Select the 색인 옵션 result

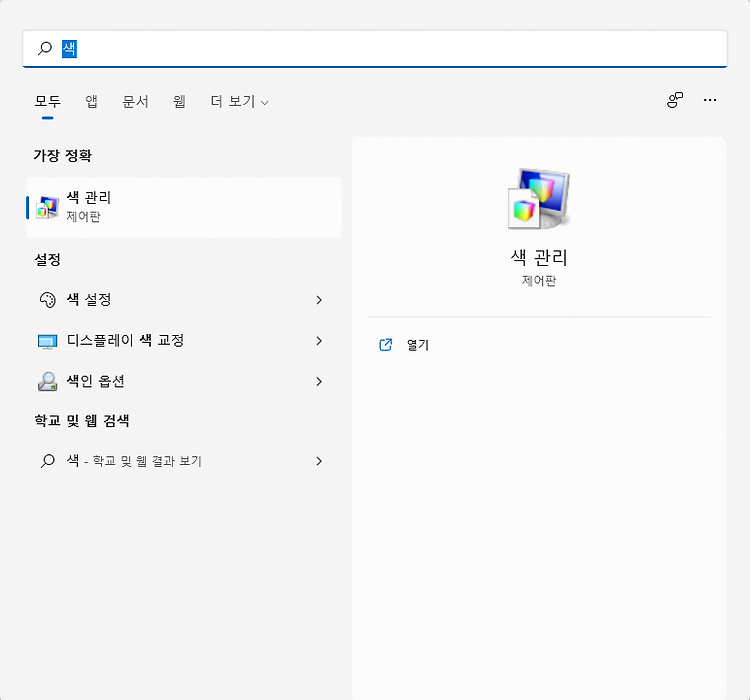184,381
